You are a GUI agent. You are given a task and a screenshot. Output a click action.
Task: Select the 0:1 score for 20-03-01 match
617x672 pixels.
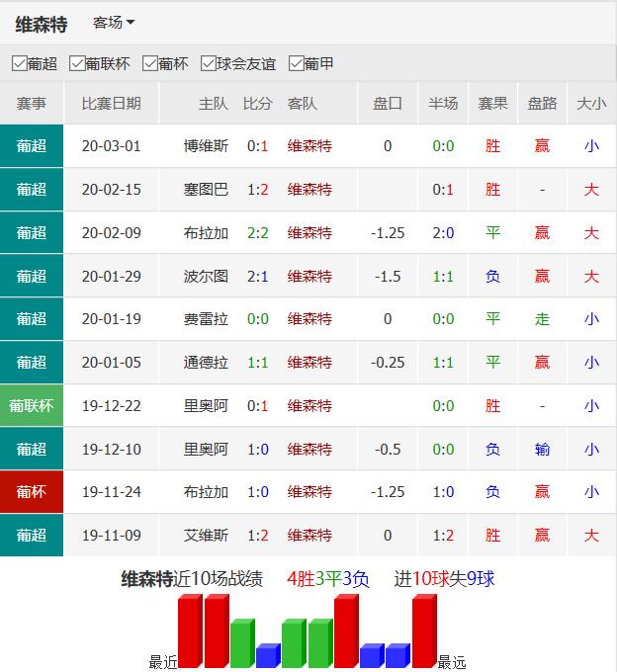257,146
